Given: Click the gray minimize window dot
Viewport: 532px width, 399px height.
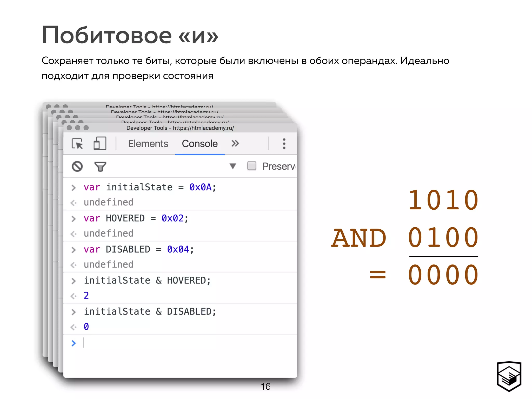Looking at the screenshot, I should [x=78, y=128].
